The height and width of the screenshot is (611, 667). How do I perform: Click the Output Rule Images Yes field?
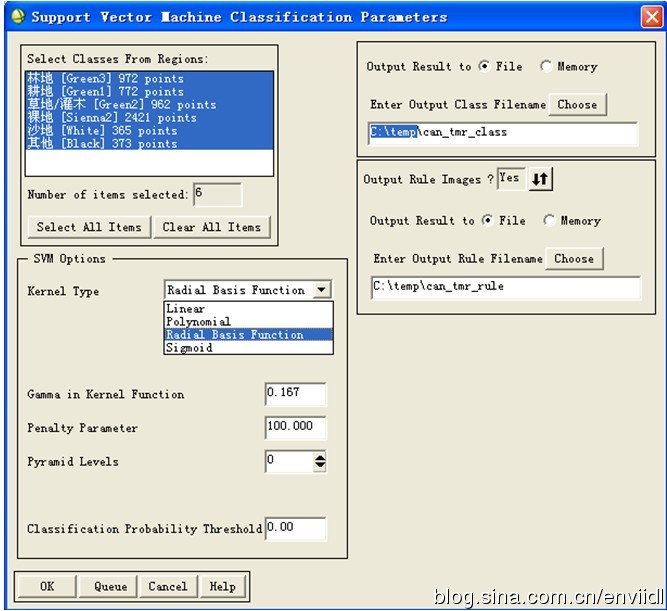point(511,179)
